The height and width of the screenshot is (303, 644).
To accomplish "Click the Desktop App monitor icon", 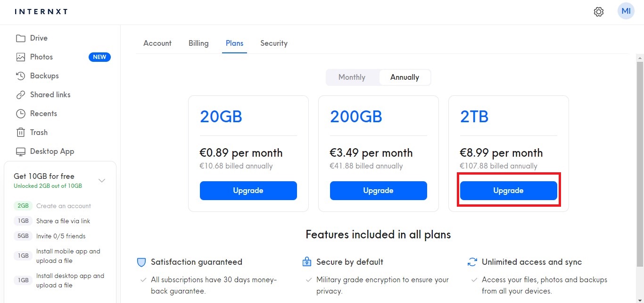I will pyautogui.click(x=20, y=151).
